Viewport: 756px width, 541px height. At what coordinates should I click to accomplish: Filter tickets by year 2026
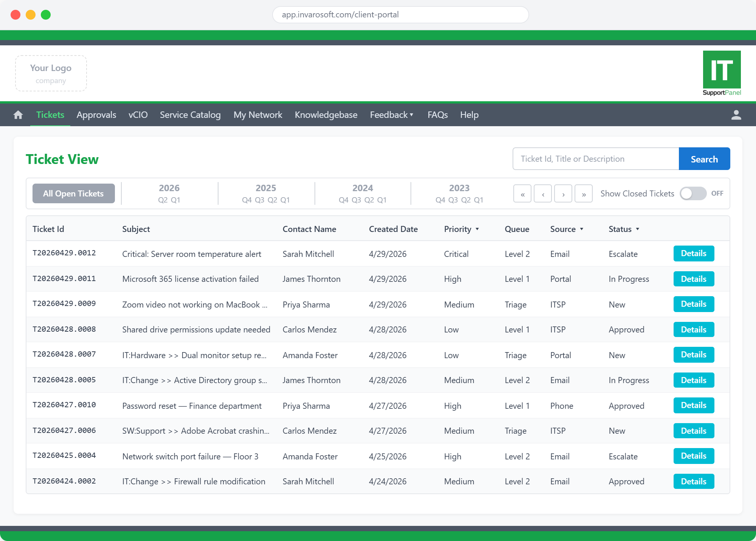169,188
